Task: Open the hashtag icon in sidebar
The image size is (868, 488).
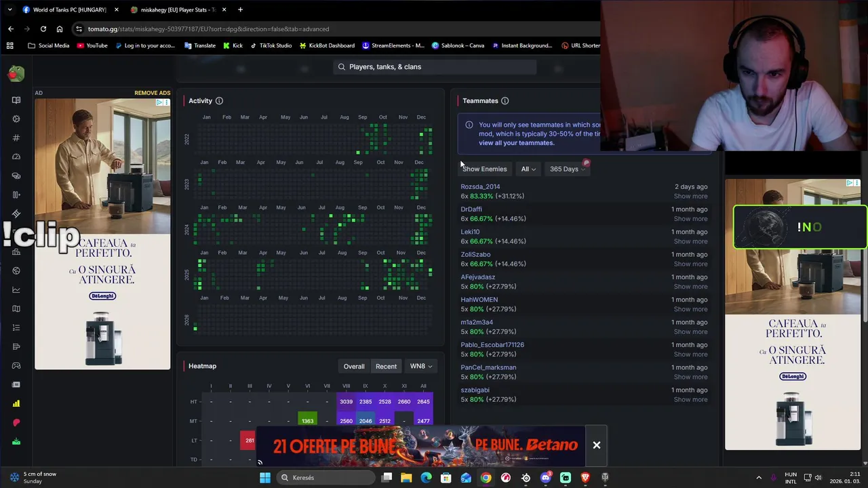Action: coord(16,138)
